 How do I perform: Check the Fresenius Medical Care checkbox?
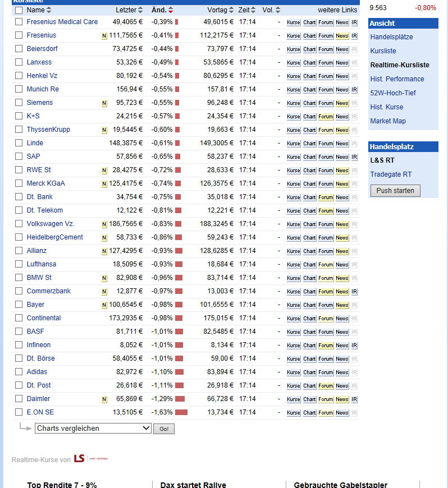point(19,22)
